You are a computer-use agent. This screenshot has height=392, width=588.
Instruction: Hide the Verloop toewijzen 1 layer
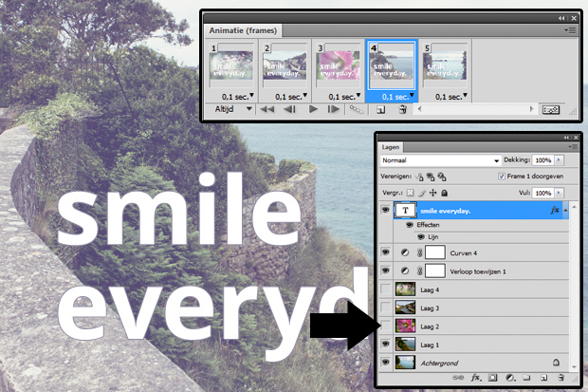pos(385,270)
